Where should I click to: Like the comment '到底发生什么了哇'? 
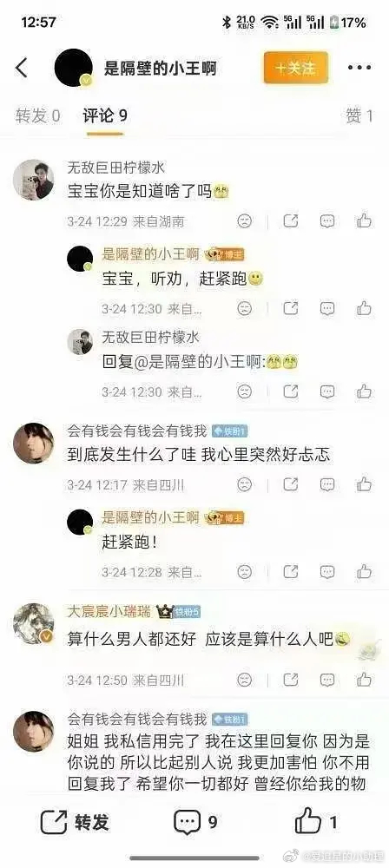tap(364, 485)
